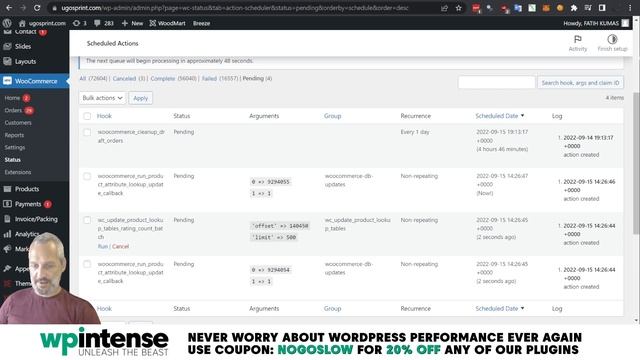Image resolution: width=640 pixels, height=360 pixels.
Task: Sort by Group column header
Action: click(332, 116)
